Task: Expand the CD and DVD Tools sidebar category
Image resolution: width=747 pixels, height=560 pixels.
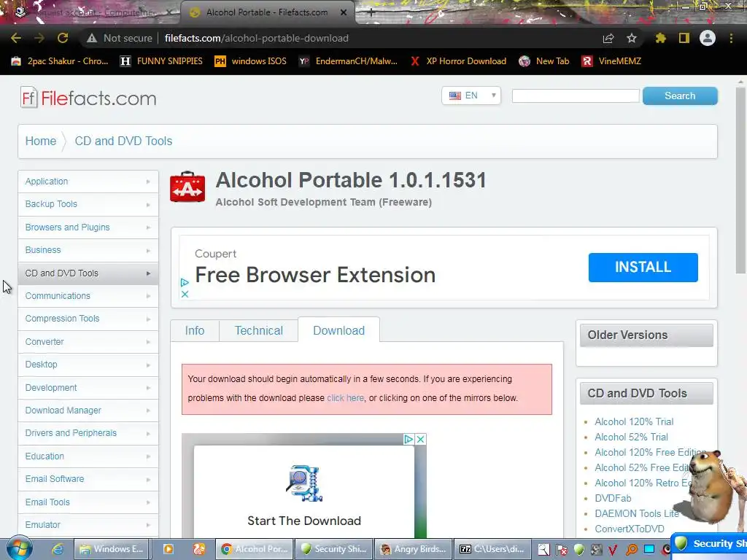Action: click(88, 273)
